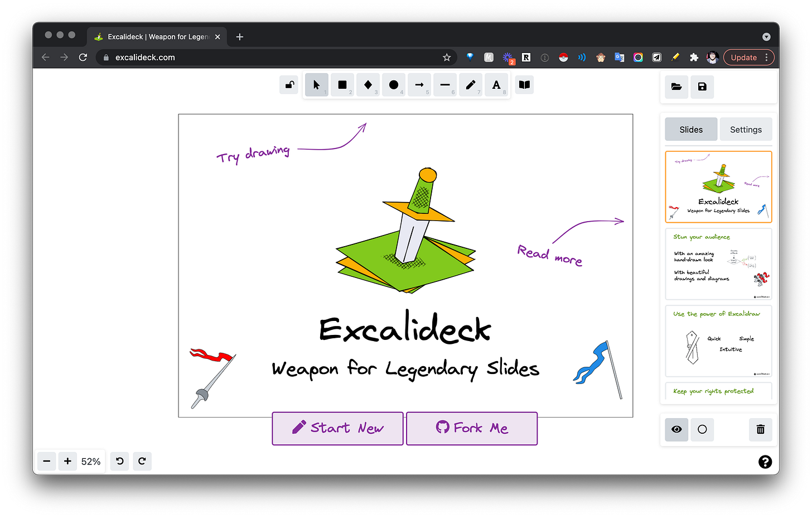
Task: Select the 'Keep your rights protected' slide
Action: coord(718,391)
